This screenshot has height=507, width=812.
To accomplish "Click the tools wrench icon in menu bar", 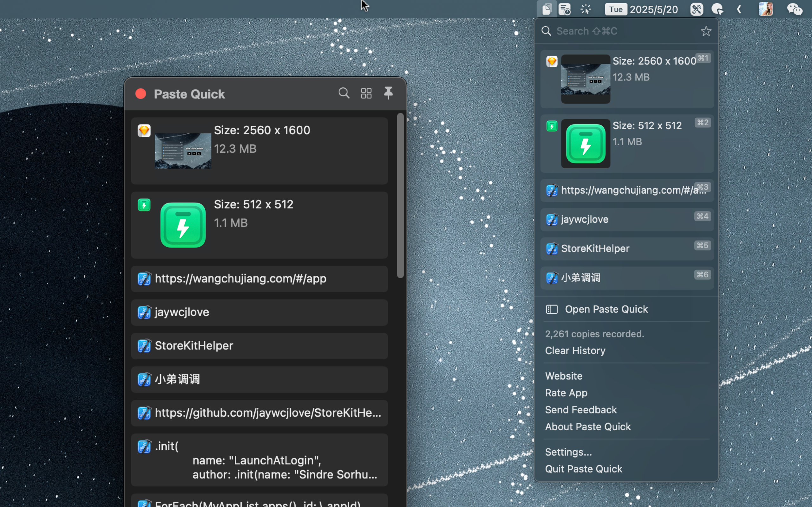I will click(697, 9).
